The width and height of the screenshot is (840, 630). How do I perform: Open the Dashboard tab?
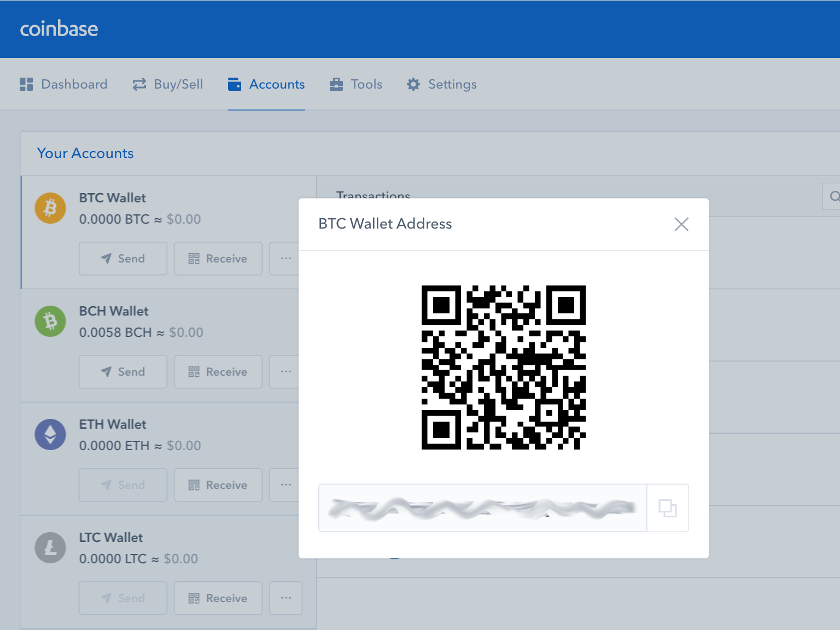pyautogui.click(x=63, y=84)
